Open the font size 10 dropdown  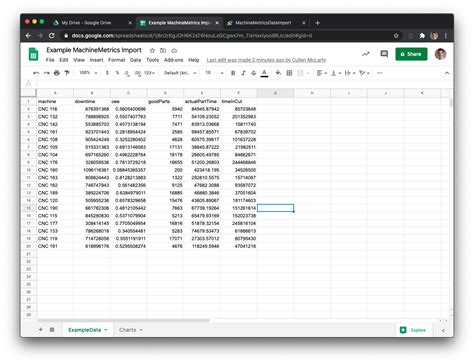click(214, 73)
